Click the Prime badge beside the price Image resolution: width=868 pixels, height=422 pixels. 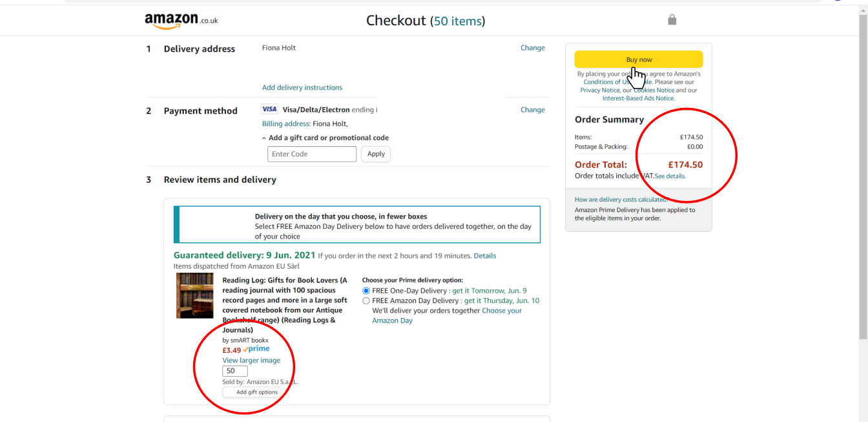[x=256, y=349]
